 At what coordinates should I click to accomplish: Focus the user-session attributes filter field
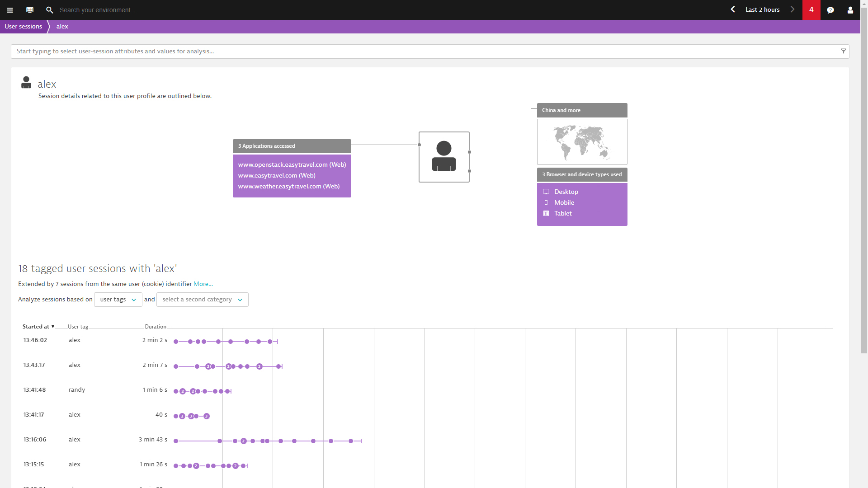point(429,51)
